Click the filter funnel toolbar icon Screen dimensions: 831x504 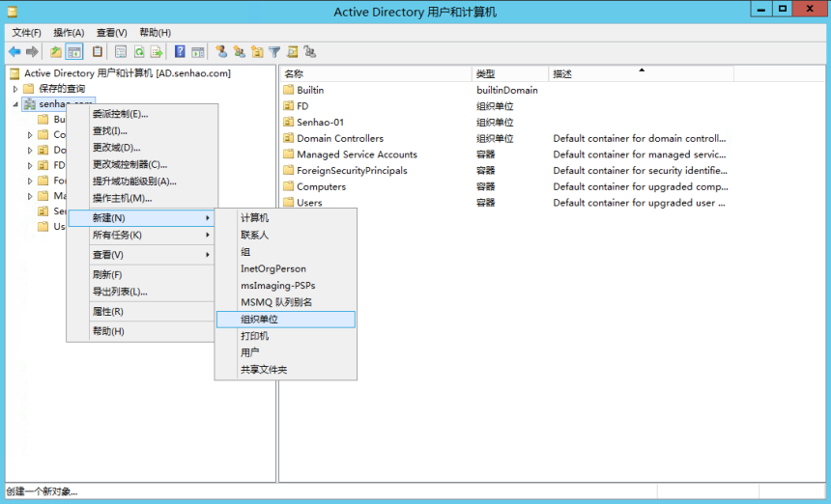coord(274,51)
